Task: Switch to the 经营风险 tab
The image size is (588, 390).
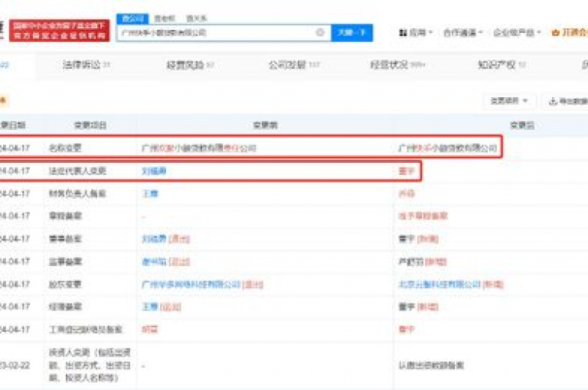Action: click(190, 65)
